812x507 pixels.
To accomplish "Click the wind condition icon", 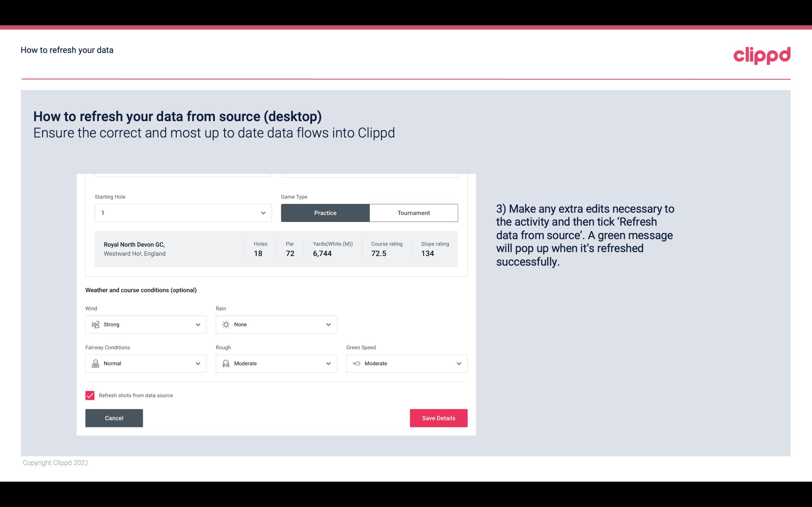I will tap(95, 324).
